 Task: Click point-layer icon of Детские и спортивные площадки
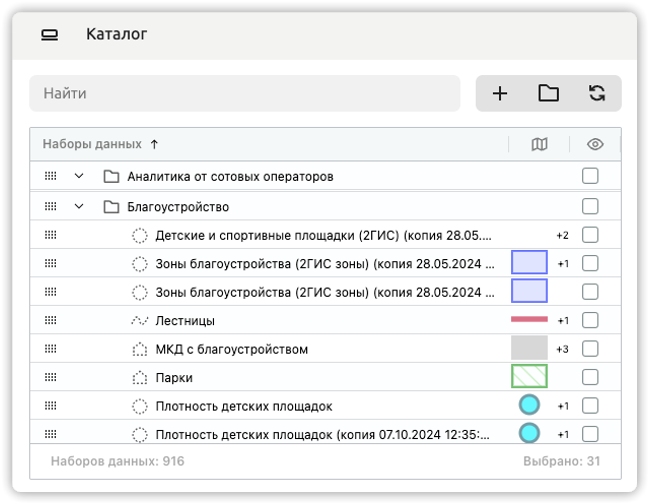pos(140,235)
